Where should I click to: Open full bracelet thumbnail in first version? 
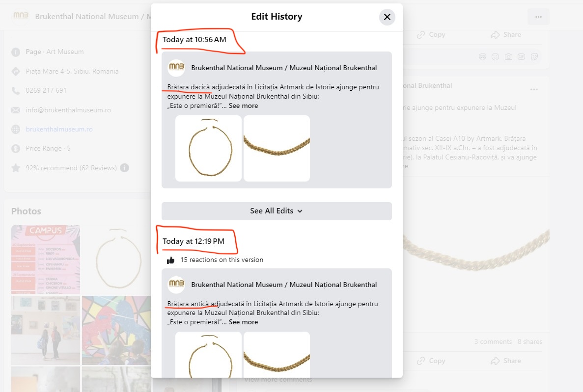(208, 148)
